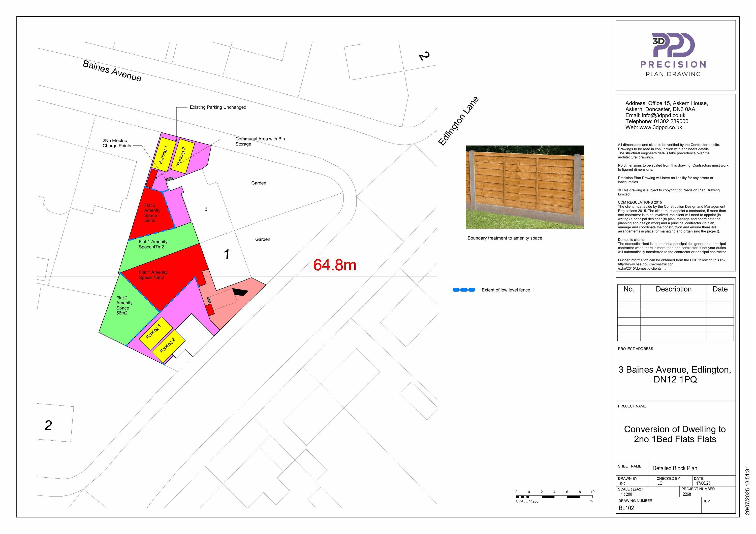Viewport: 756px width, 534px height.
Task: Click the info@3dppd.co.uk email address
Action: point(663,116)
